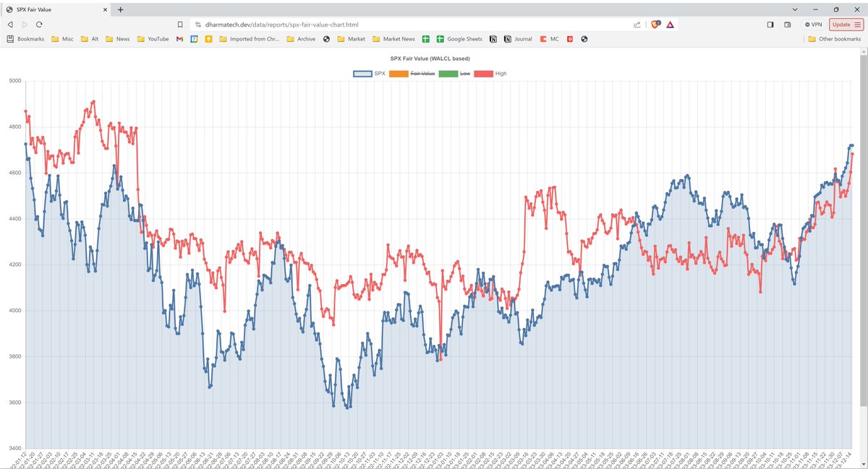Open the blue calendar bookmark icon
The width and height of the screenshot is (868, 469).
(194, 39)
